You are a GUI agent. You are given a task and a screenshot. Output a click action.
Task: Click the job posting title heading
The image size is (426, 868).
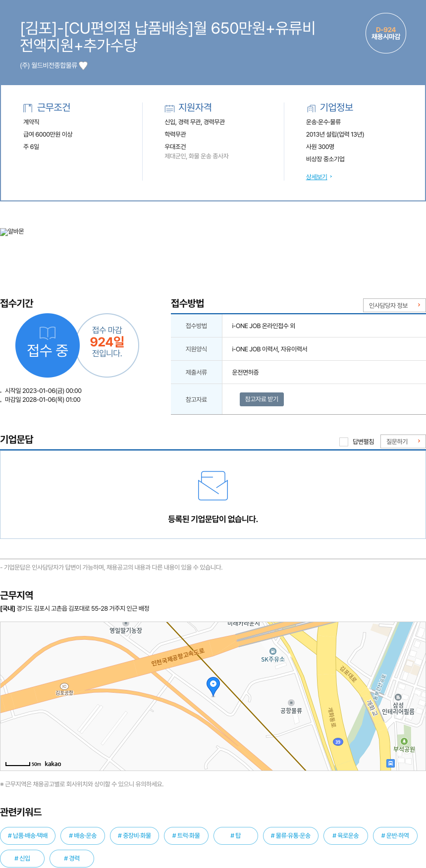coord(168,37)
